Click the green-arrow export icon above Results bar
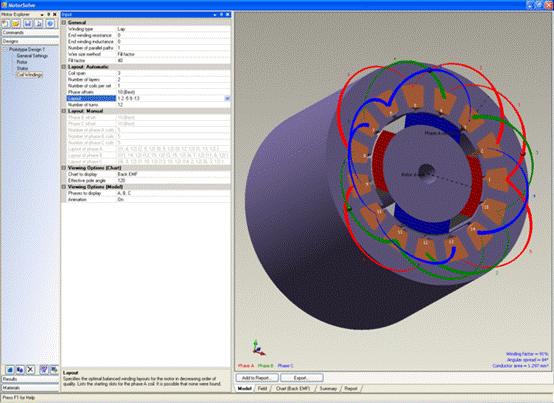 tap(54, 369)
